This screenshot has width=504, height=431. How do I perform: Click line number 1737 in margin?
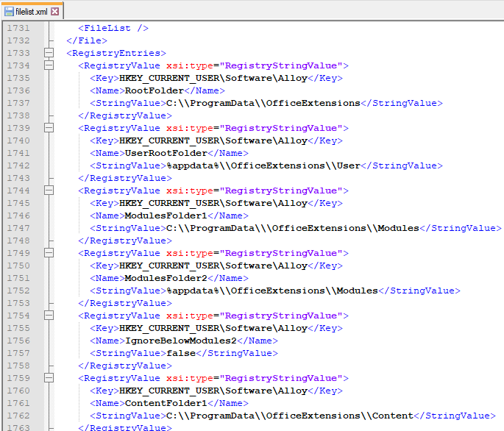(x=18, y=103)
